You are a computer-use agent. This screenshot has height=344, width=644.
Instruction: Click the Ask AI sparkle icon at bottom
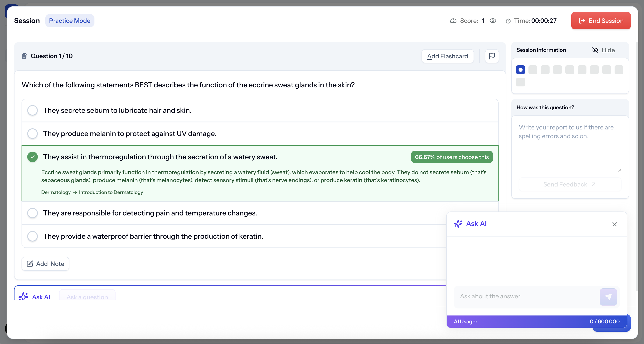[x=24, y=296]
